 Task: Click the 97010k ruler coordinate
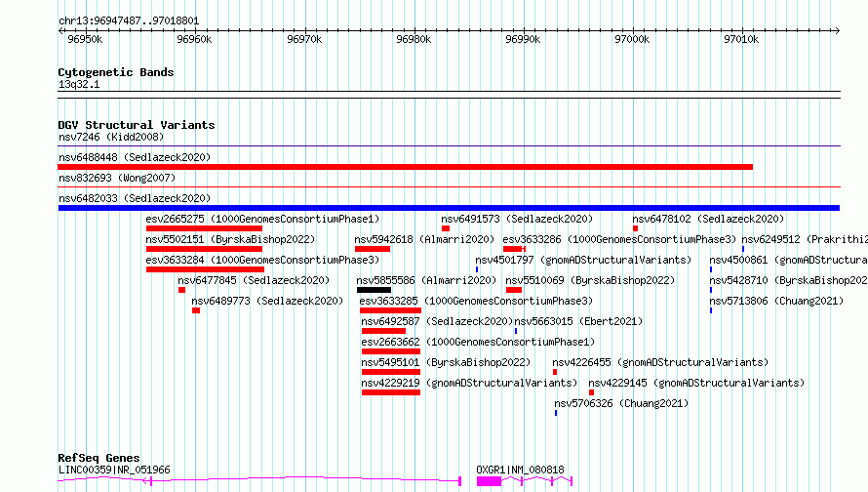pos(741,39)
